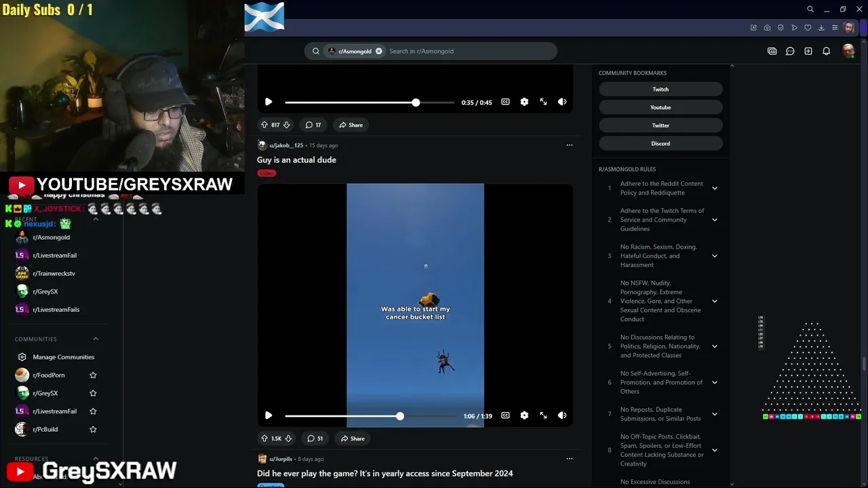Open more options for u/jakob__125 post
This screenshot has width=868, height=488.
(x=570, y=145)
